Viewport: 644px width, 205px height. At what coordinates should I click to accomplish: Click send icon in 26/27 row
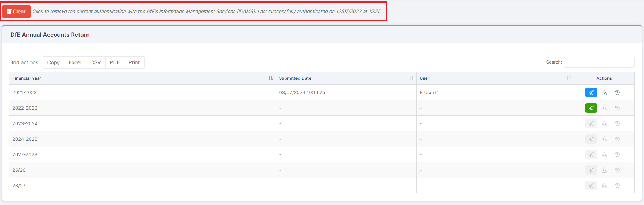click(591, 186)
